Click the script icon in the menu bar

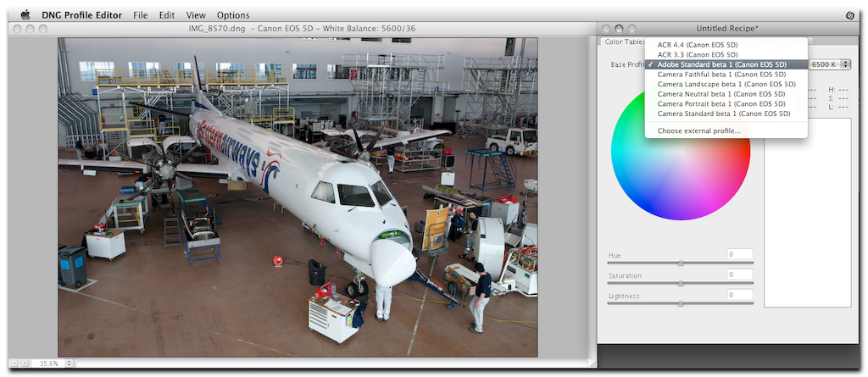(x=849, y=15)
